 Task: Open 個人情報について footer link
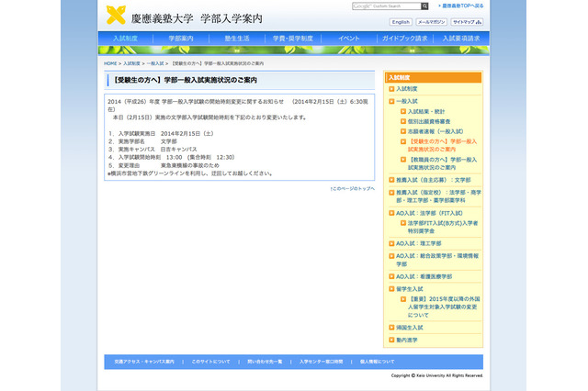pos(378,362)
